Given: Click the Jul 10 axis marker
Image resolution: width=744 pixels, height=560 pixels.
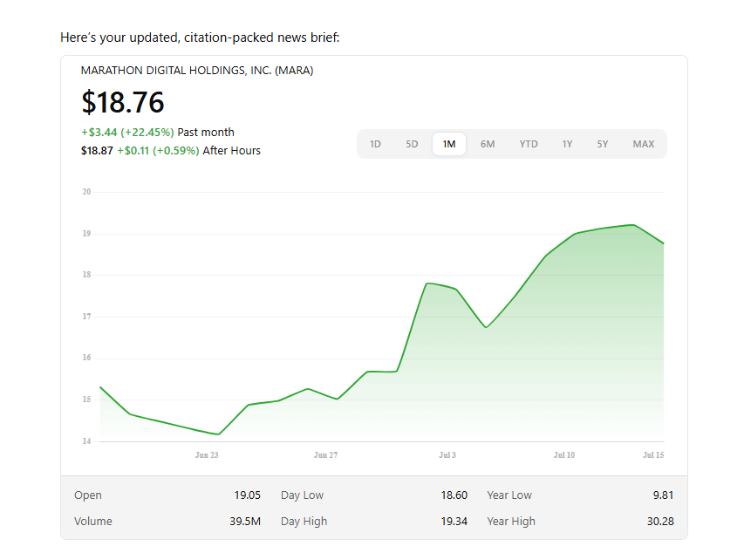Looking at the screenshot, I should [x=564, y=455].
